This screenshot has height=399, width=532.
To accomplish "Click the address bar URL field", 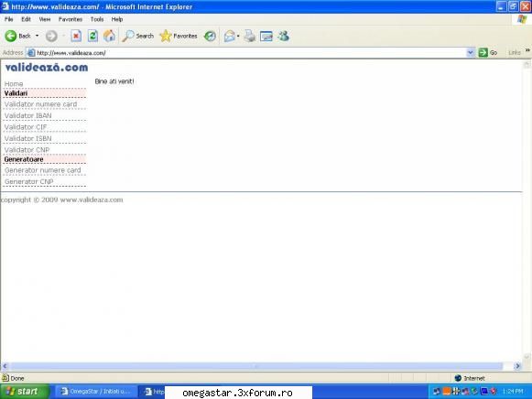I will pos(250,53).
